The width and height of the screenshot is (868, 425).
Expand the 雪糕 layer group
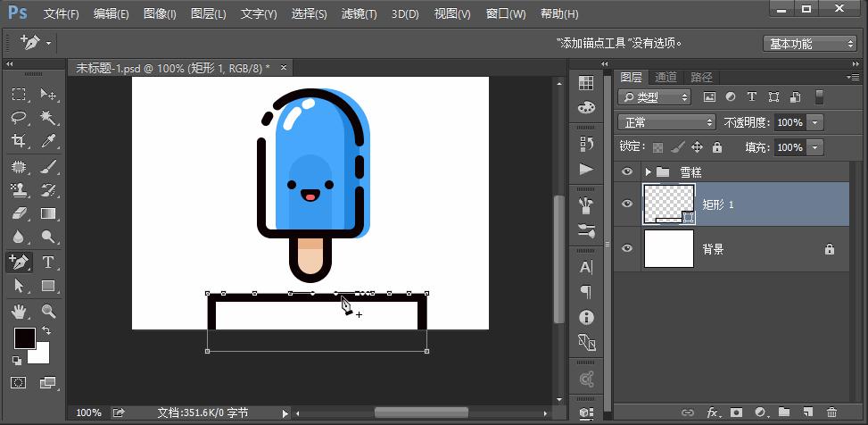[648, 171]
